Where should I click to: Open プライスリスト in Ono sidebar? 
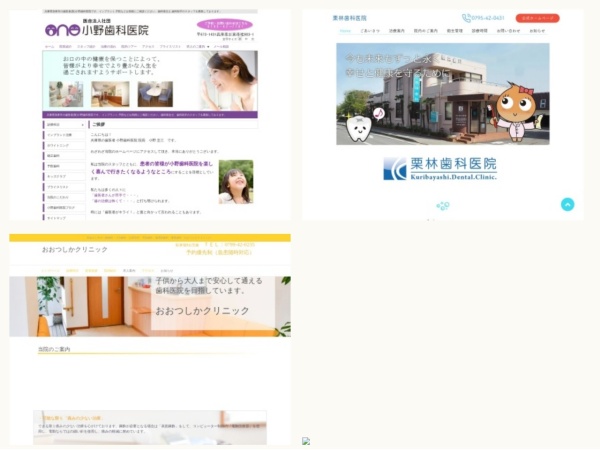pyautogui.click(x=64, y=187)
